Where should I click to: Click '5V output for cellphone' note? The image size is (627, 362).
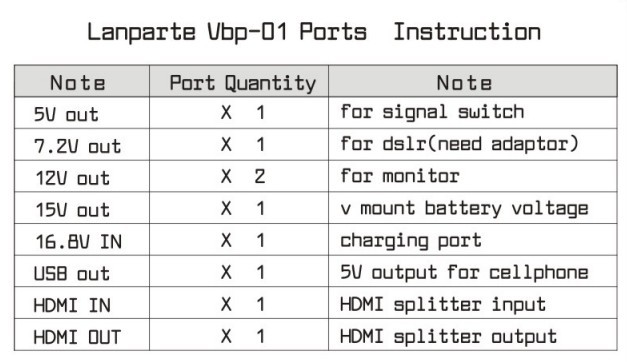pos(464,272)
